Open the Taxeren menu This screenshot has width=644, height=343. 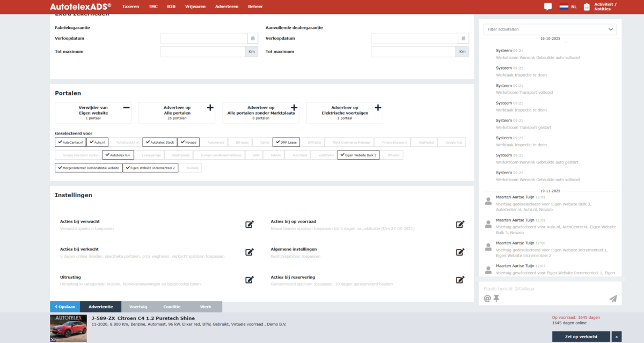click(x=130, y=6)
